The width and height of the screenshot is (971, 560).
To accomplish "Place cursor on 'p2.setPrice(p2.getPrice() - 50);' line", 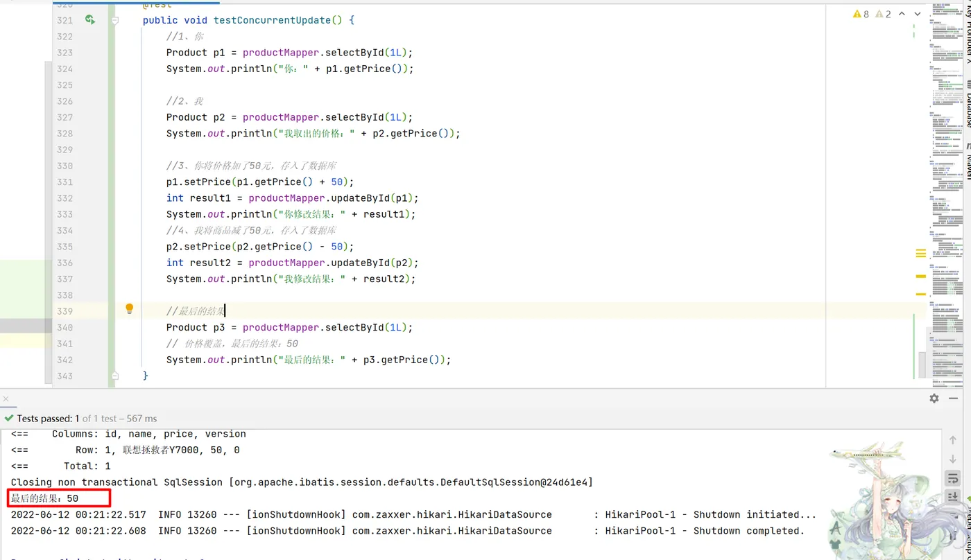I will (260, 247).
